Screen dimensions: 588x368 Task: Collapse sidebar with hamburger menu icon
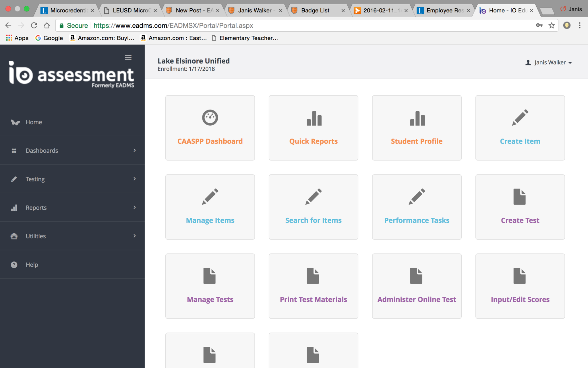128,57
